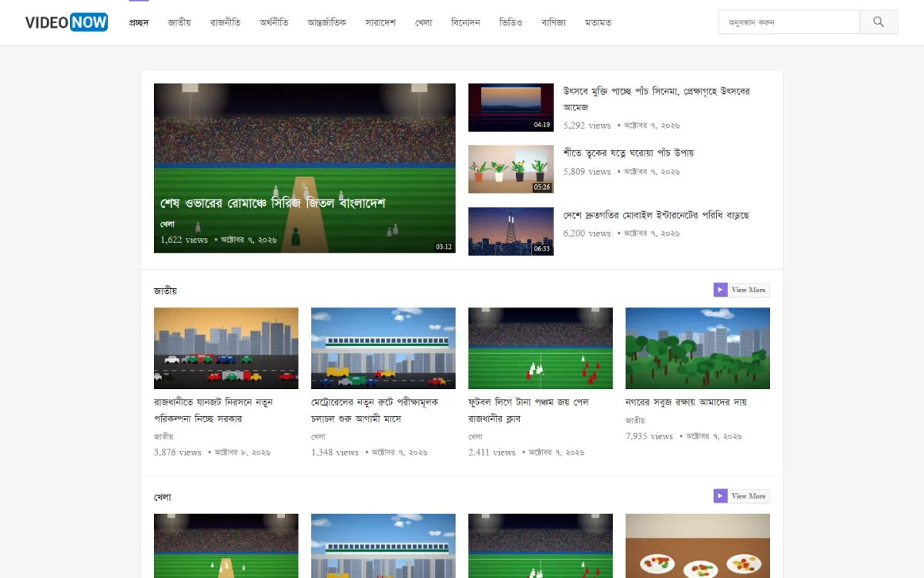Focus the অনুসন্ধান করুন search field
The image size is (924, 578).
pyautogui.click(x=789, y=22)
